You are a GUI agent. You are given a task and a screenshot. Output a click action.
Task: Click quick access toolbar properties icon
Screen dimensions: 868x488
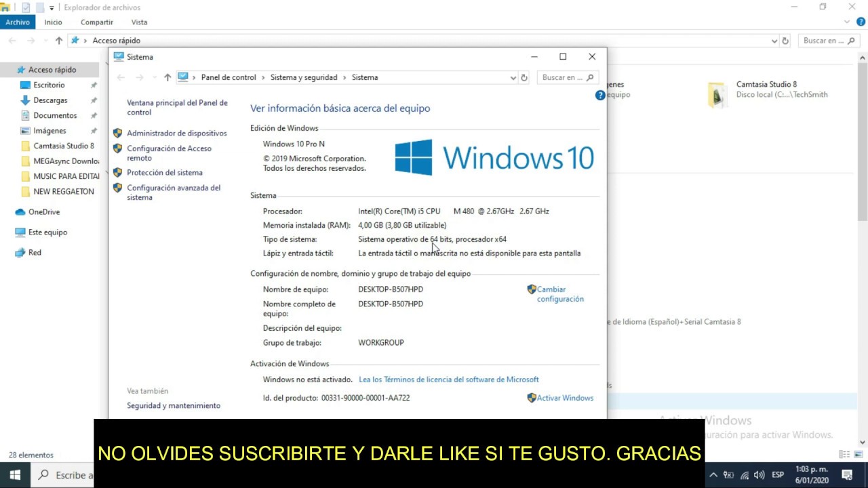tap(26, 7)
